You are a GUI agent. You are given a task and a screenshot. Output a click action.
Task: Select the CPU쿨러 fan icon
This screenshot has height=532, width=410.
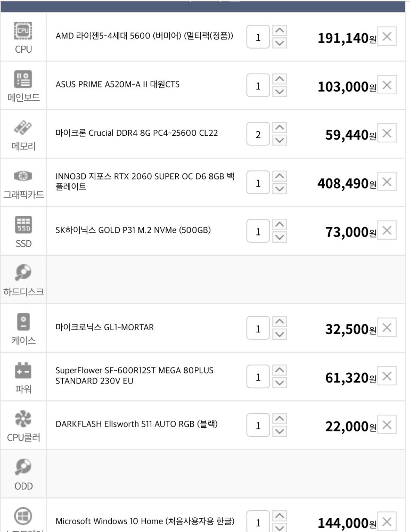(23, 419)
